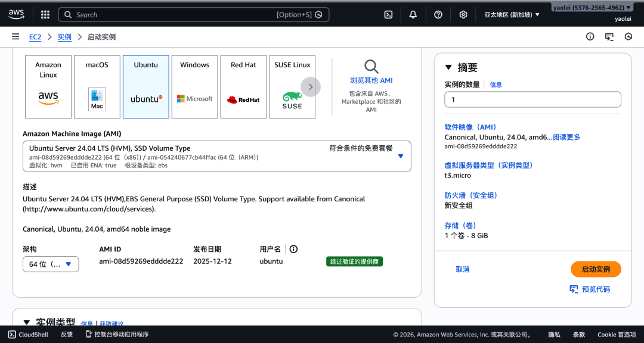The image size is (644, 343).
Task: Select the Red Hat AMI tile
Action: pos(243,86)
